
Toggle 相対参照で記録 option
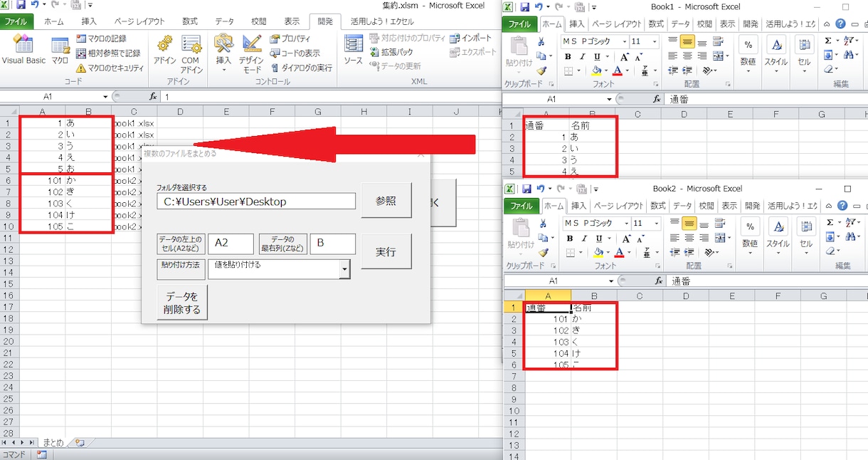(108, 53)
